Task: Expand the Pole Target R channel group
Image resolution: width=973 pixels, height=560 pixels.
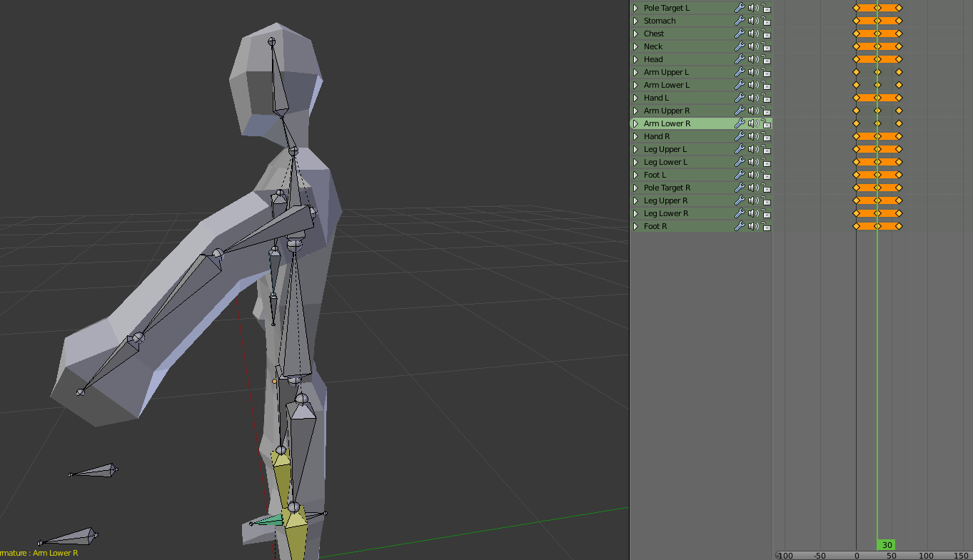Action: pos(635,188)
